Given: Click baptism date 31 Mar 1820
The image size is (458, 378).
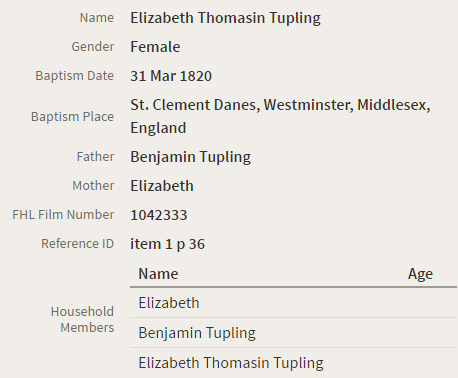Looking at the screenshot, I should coord(171,76).
